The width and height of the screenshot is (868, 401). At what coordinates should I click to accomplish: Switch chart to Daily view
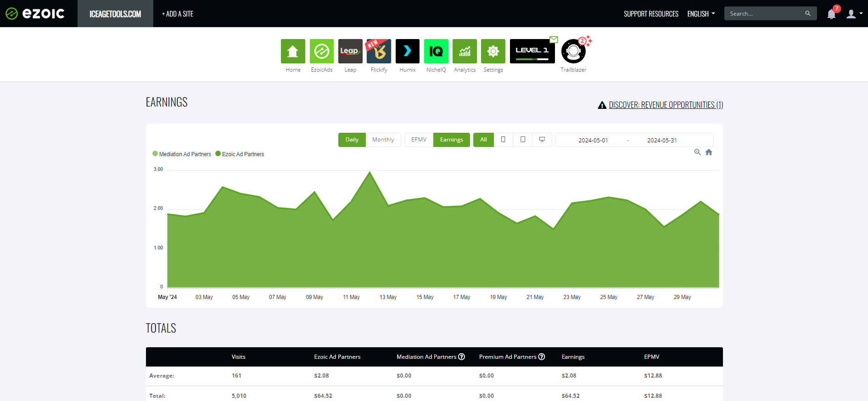[x=352, y=140]
